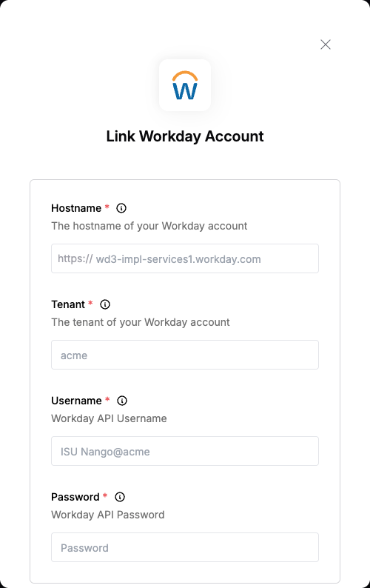Image resolution: width=370 pixels, height=588 pixels.
Task: Click 'The tenant of your Workday account' description
Action: pos(141,322)
